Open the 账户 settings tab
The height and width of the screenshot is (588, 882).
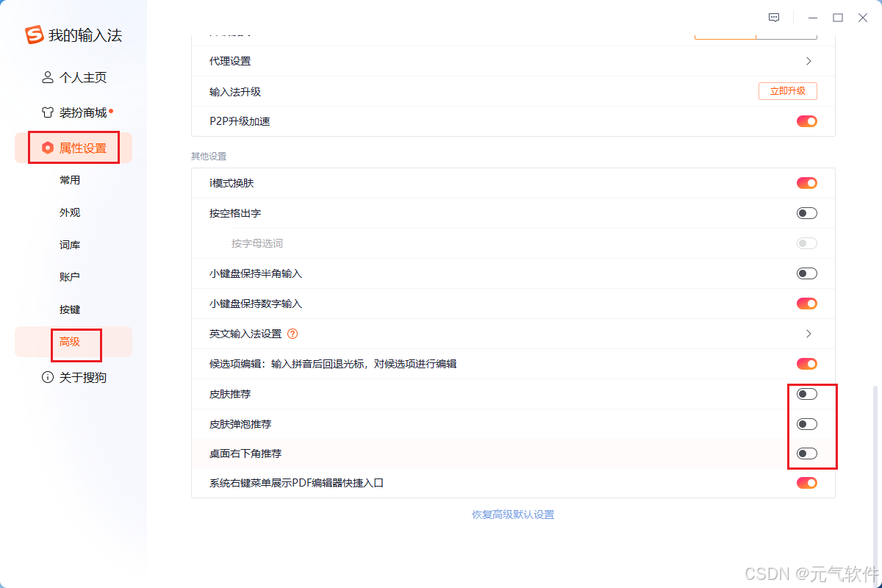point(70,277)
